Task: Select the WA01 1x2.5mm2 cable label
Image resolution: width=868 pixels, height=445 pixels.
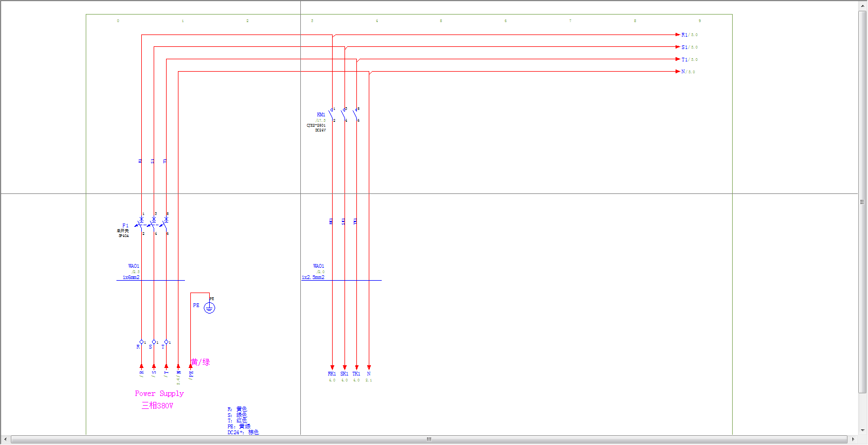Action: pos(313,277)
